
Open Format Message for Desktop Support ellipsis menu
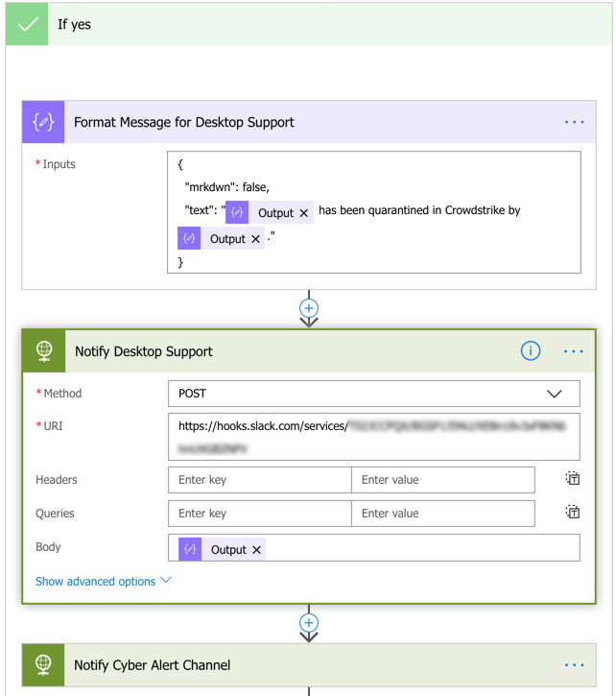click(x=574, y=122)
